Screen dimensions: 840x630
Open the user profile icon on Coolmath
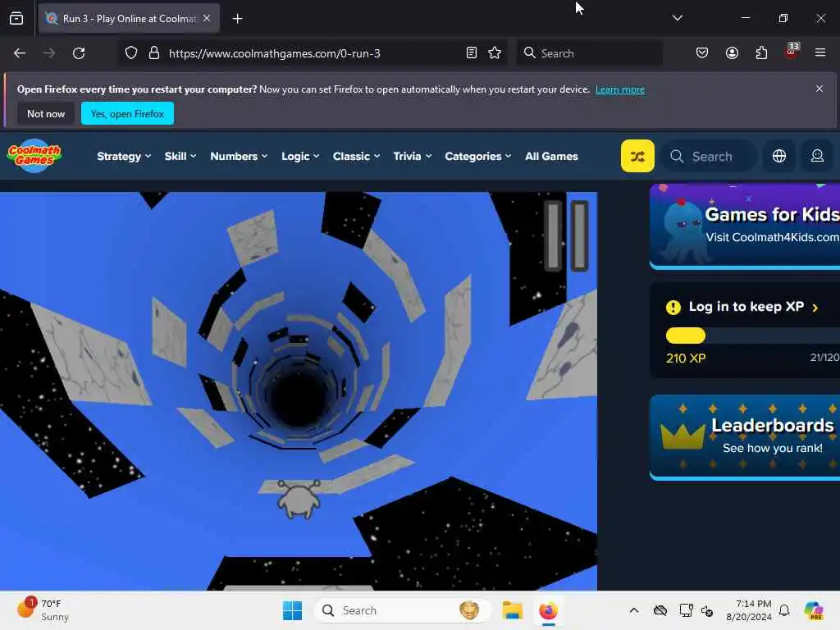pyautogui.click(x=817, y=156)
